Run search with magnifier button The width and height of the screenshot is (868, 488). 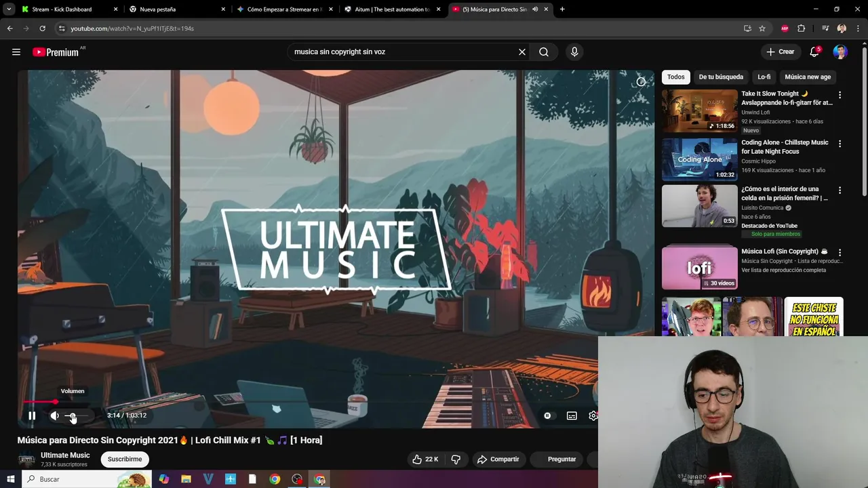(x=544, y=52)
